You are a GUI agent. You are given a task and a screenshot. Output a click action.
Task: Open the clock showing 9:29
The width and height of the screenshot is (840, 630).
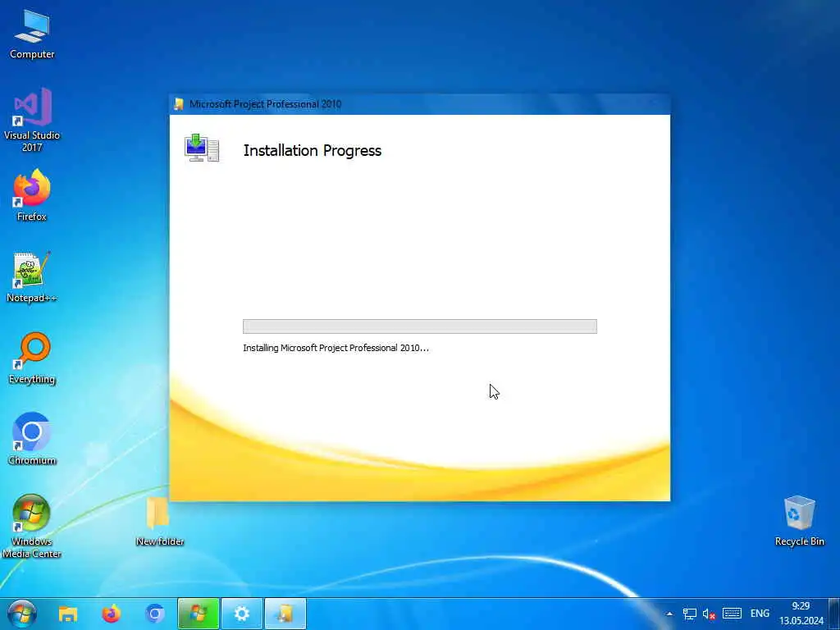801,614
